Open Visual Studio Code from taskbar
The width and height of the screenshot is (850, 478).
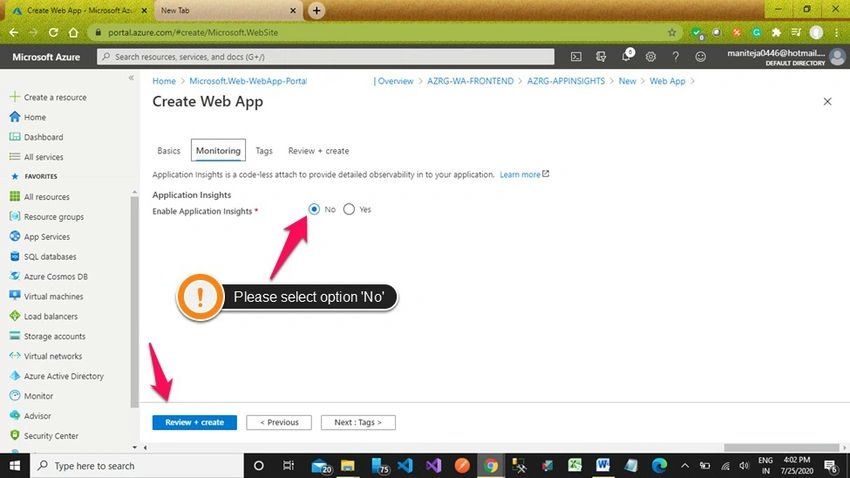point(405,466)
